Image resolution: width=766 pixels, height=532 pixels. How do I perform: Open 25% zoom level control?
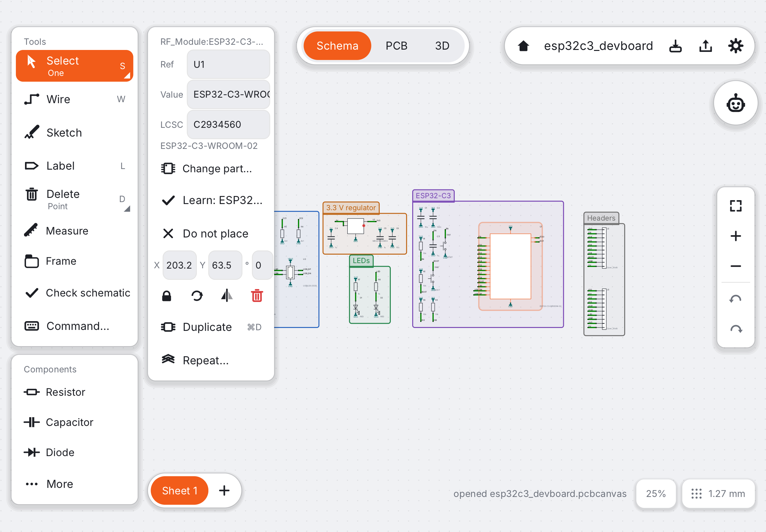click(656, 494)
